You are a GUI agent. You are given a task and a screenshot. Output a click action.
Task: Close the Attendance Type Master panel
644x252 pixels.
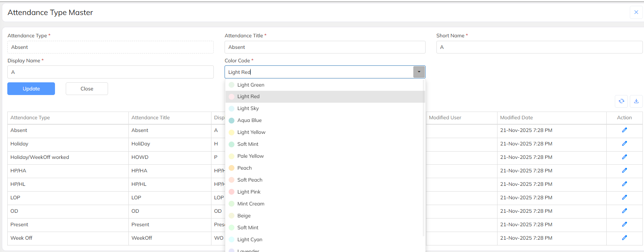click(x=636, y=12)
